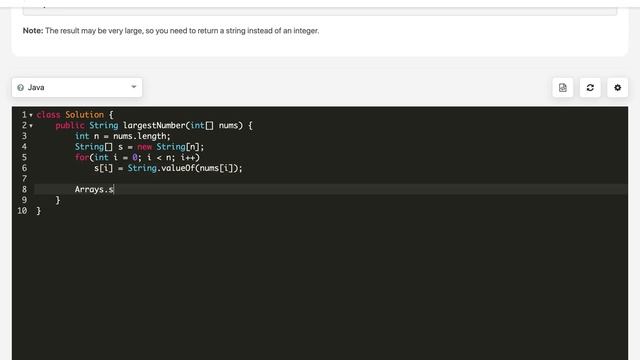The width and height of the screenshot is (640, 360).
Task: Open the Java language dropdown
Action: 77,87
